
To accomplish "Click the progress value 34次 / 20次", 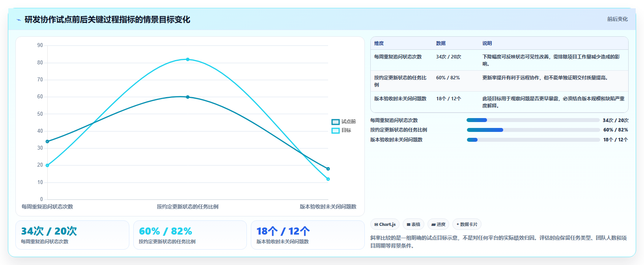I will pyautogui.click(x=616, y=120).
